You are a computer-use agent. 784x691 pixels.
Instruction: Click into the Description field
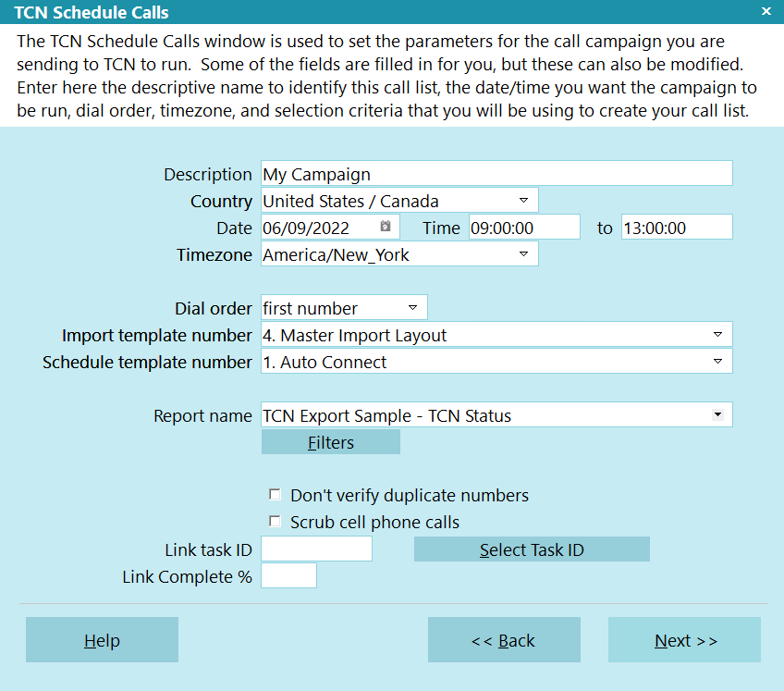point(496,174)
